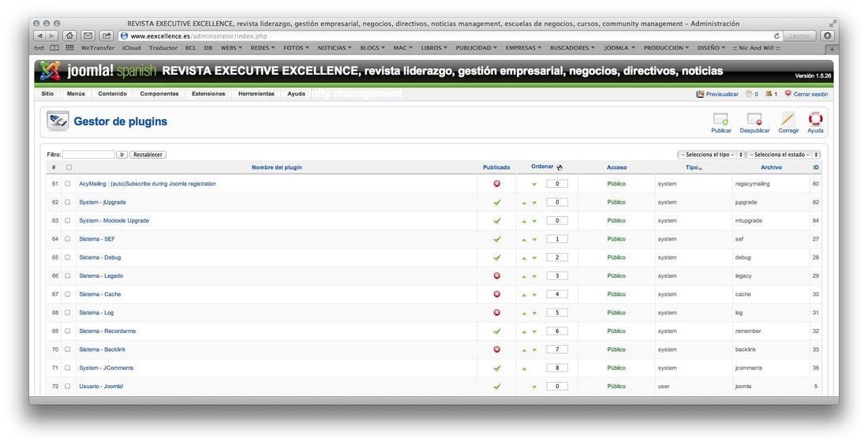Publish Sistema - Cache via red icon
Viewport: 868px width, 445px height.
point(496,294)
